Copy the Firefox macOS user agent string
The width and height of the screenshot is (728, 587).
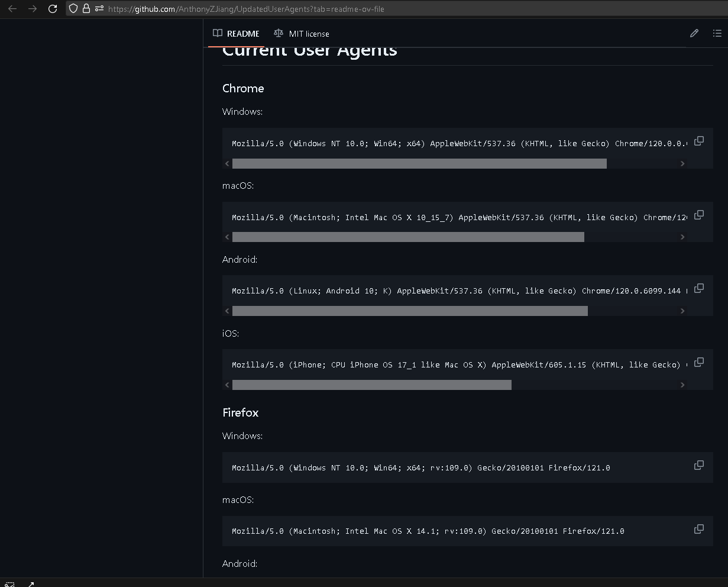(698, 529)
